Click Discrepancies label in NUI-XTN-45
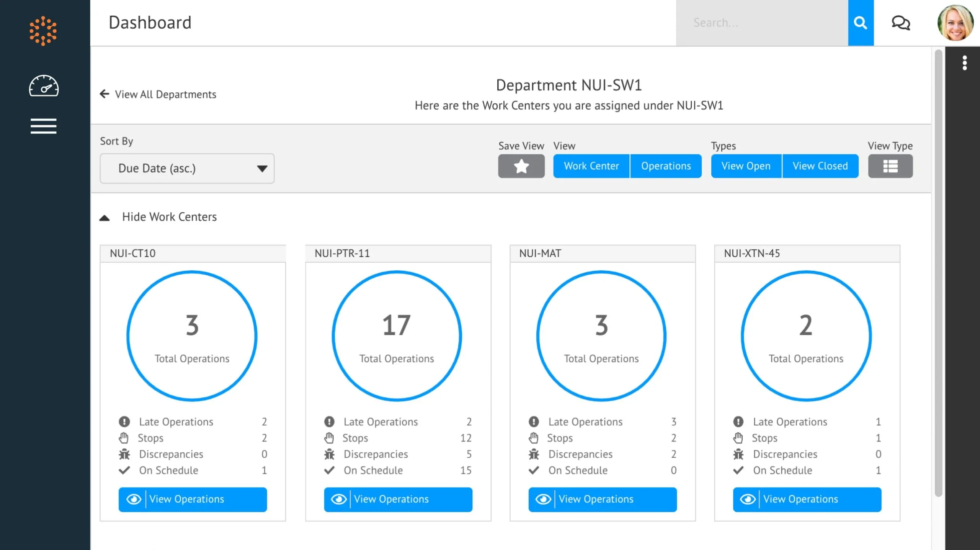 [785, 454]
